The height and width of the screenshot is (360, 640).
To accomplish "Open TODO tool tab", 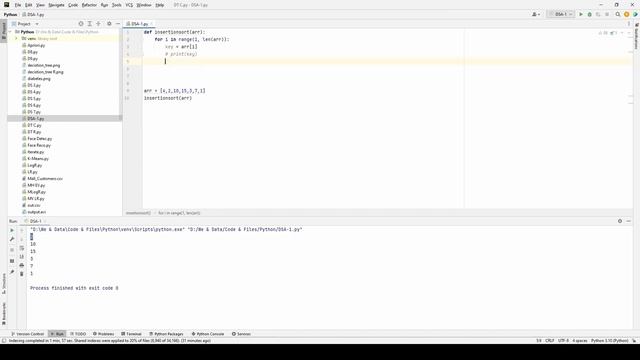I will pyautogui.click(x=78, y=334).
